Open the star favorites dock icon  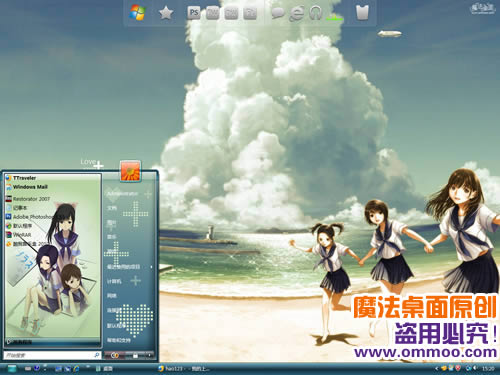tap(166, 13)
